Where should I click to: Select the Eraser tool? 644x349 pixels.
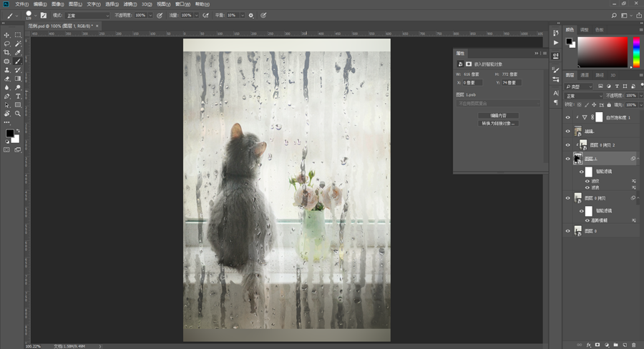point(7,79)
